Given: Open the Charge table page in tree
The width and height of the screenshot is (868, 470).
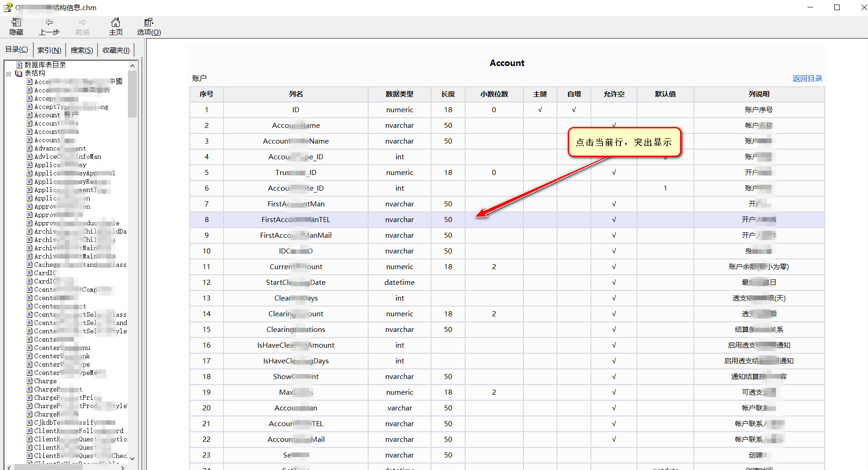Looking at the screenshot, I should point(45,381).
